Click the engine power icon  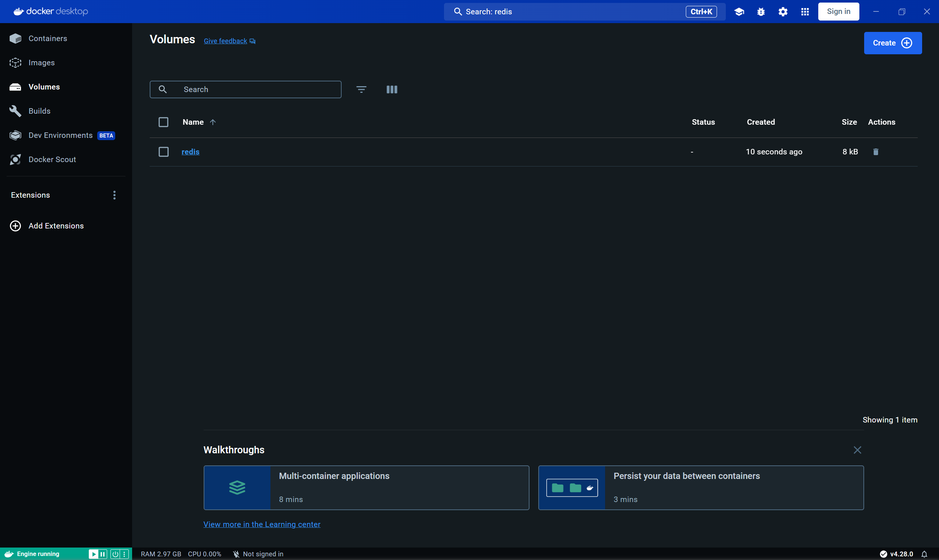[x=115, y=554]
